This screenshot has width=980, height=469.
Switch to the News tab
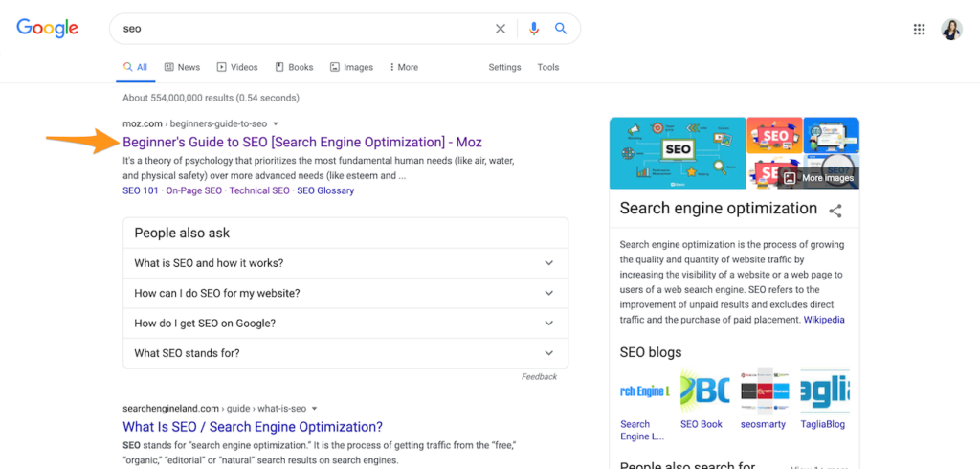(182, 68)
